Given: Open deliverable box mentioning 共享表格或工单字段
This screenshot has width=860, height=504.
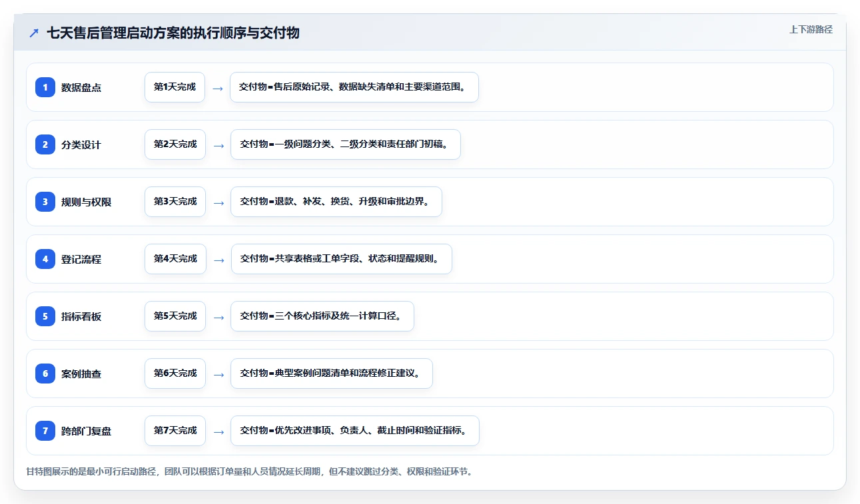Looking at the screenshot, I should click(x=342, y=259).
